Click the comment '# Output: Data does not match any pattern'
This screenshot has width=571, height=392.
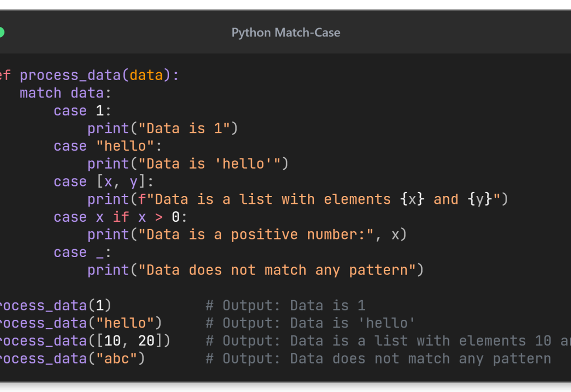click(378, 359)
